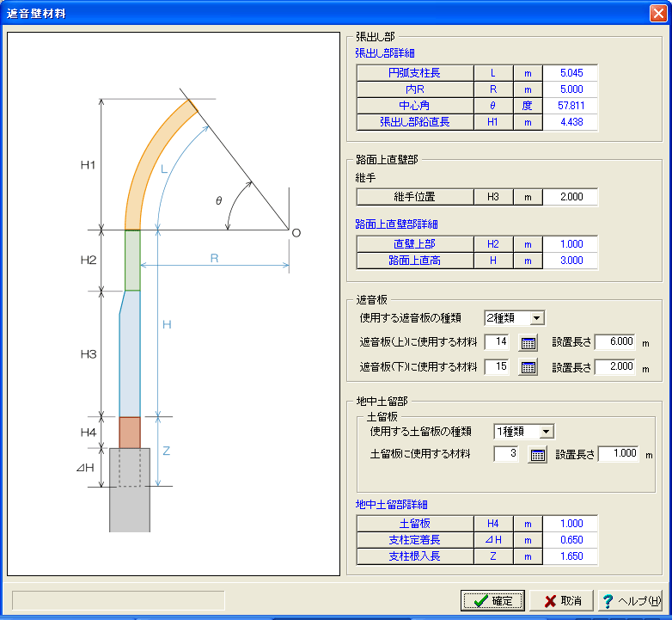Click the 継手位置 row label
Viewport: 672px width, 620px height.
point(415,197)
